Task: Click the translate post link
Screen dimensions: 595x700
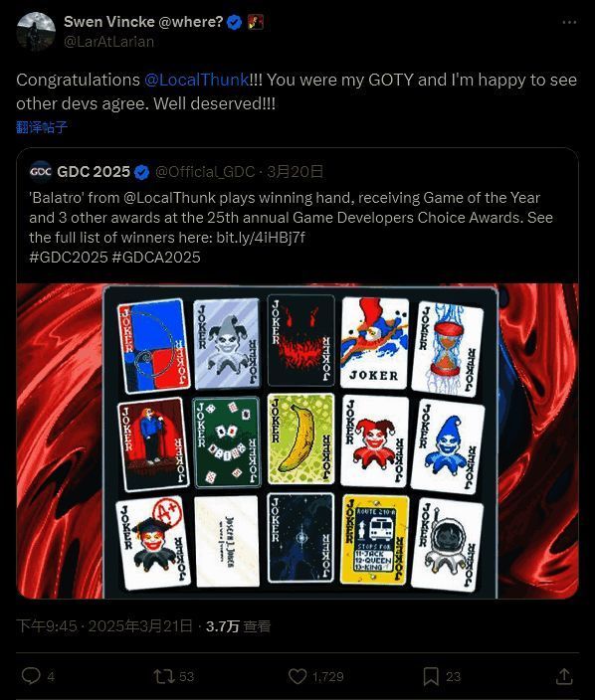Action: point(42,127)
